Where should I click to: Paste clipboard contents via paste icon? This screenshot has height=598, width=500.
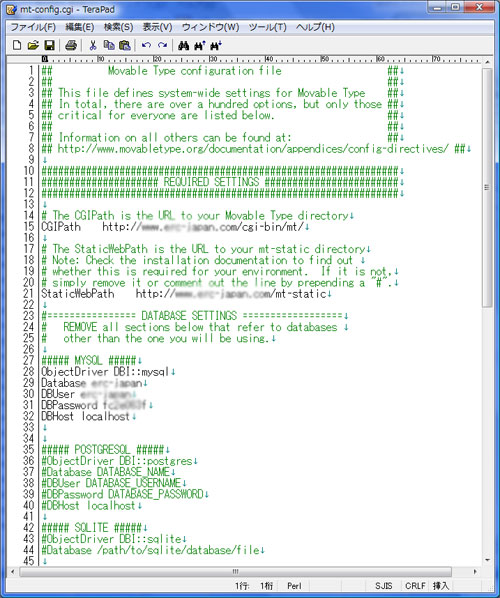[125, 45]
